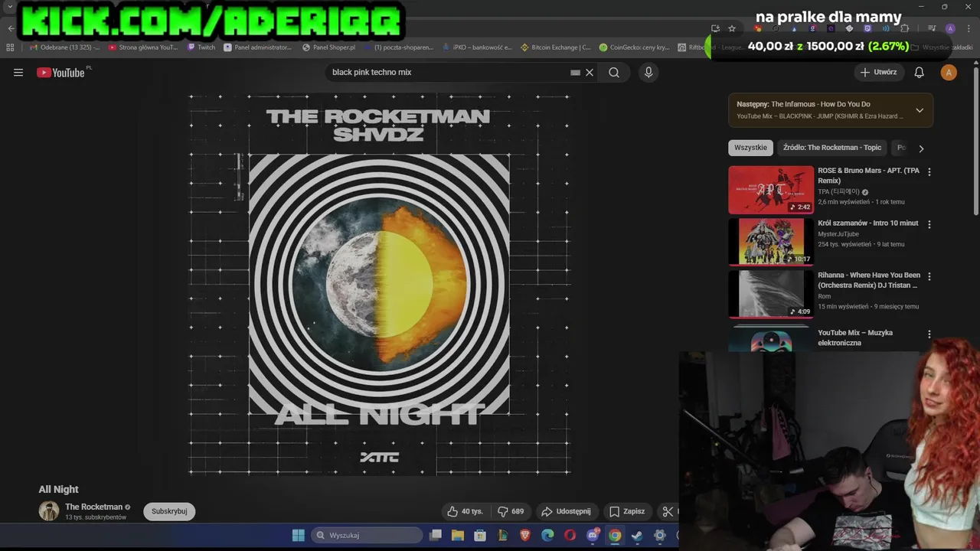Open CoinGecko ceny krypto bookmark
Image resolution: width=980 pixels, height=551 pixels.
point(635,47)
